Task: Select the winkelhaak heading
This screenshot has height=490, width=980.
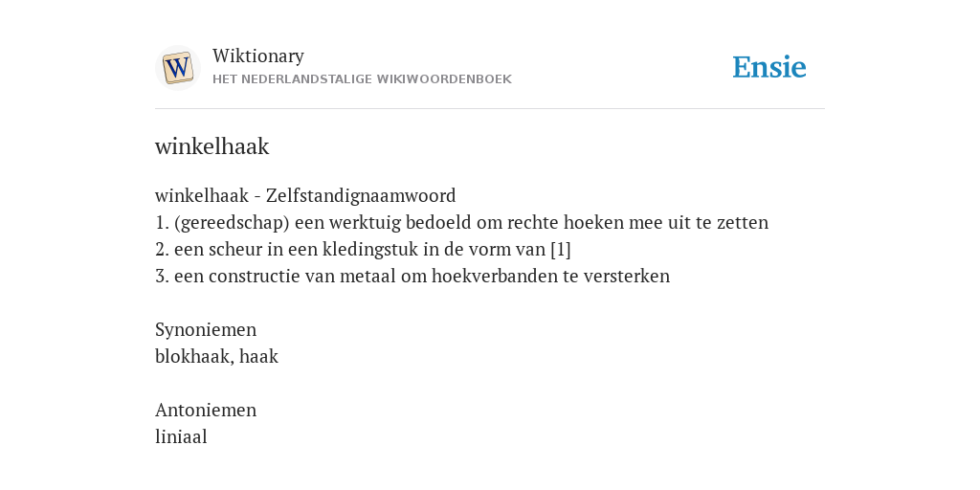Action: point(212,146)
